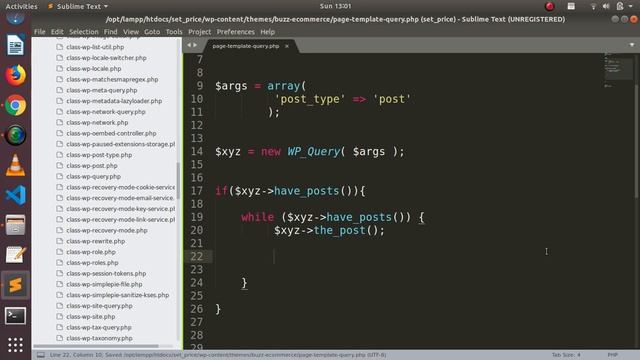Open class-wp-query.php in sidebar

tap(93, 177)
